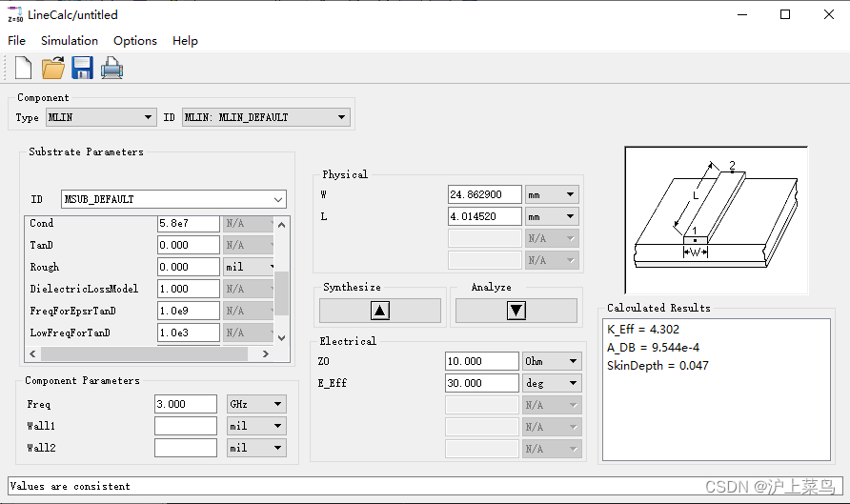The width and height of the screenshot is (850, 504).
Task: Click the Print toolbar icon
Action: tap(111, 69)
